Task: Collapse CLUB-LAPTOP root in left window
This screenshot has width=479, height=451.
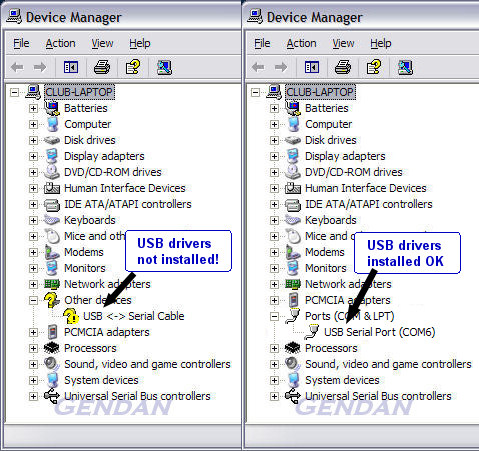Action: click(14, 92)
